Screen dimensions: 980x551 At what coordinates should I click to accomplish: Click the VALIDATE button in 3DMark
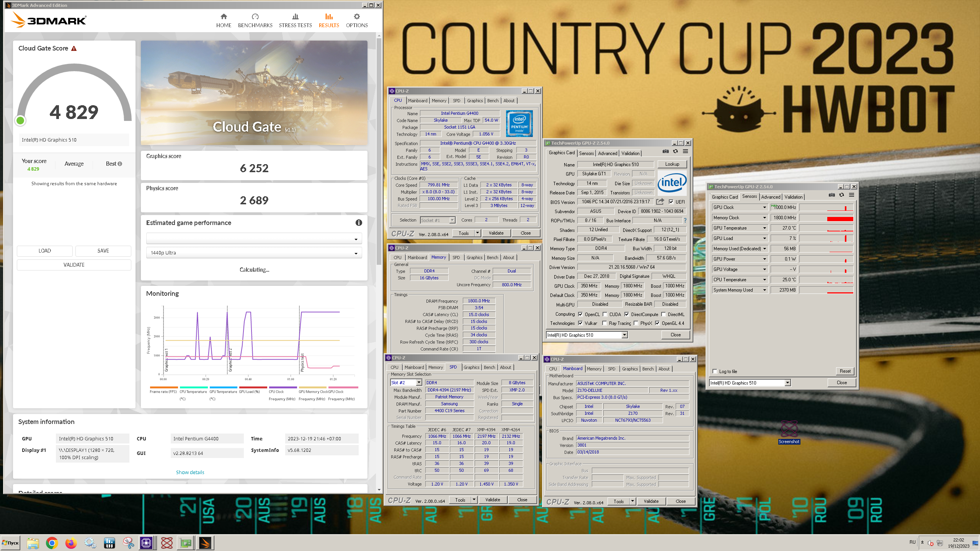[x=74, y=265]
